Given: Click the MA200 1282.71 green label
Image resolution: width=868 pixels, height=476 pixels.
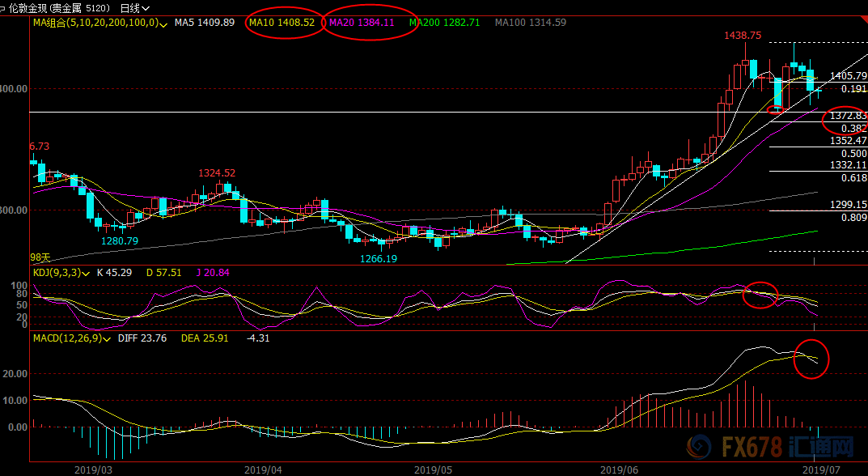Looking at the screenshot, I should tap(445, 23).
